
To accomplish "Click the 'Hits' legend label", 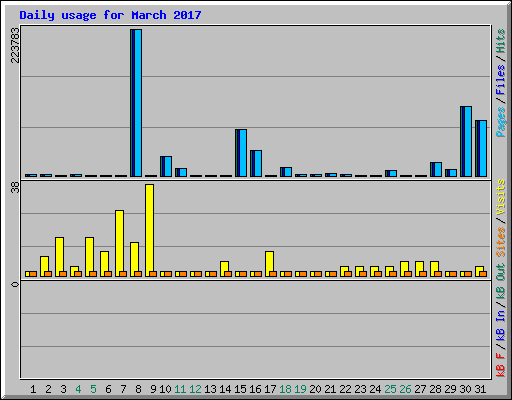I will coord(500,41).
